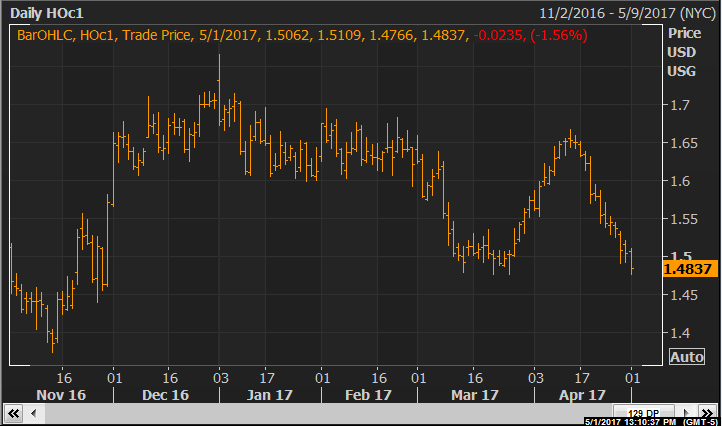Click the 129 DP scrollbar thumb
722x426 pixels.
643,412
